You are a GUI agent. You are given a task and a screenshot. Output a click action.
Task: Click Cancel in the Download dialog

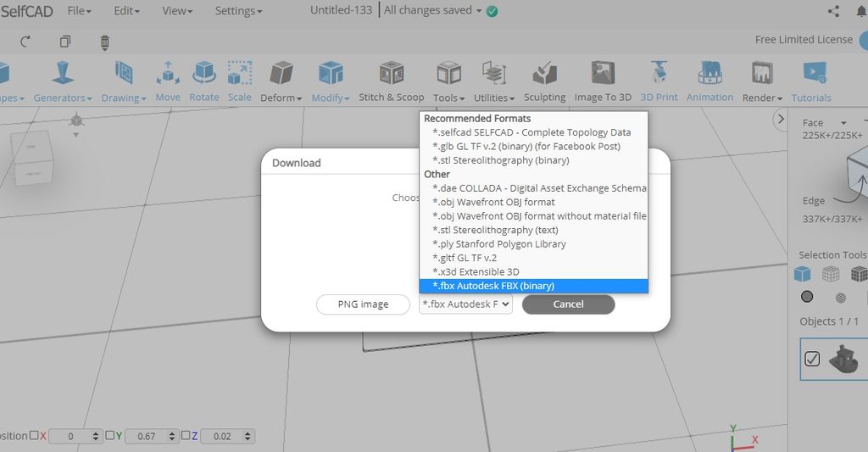[x=568, y=304]
